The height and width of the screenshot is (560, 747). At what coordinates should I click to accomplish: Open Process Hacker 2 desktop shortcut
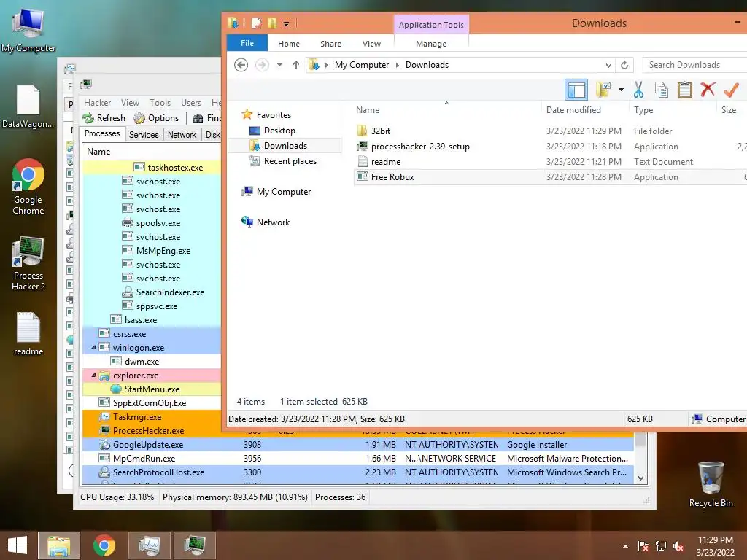point(28,262)
